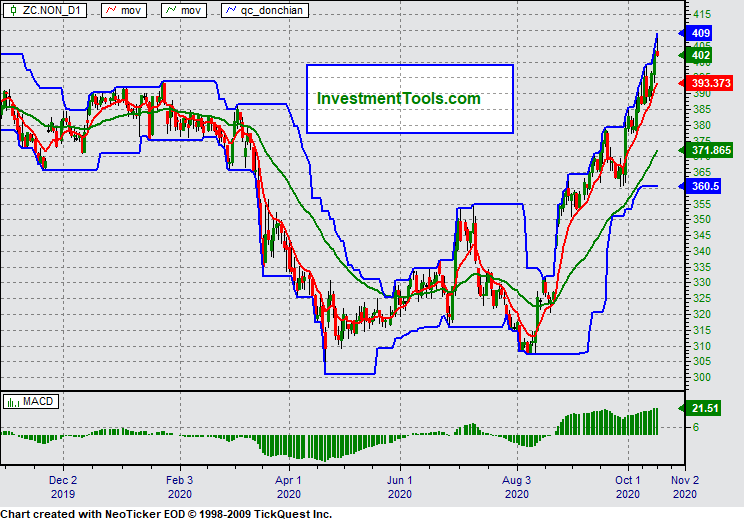
Task: Open the InvestmentTools.com link box
Action: click(x=409, y=99)
